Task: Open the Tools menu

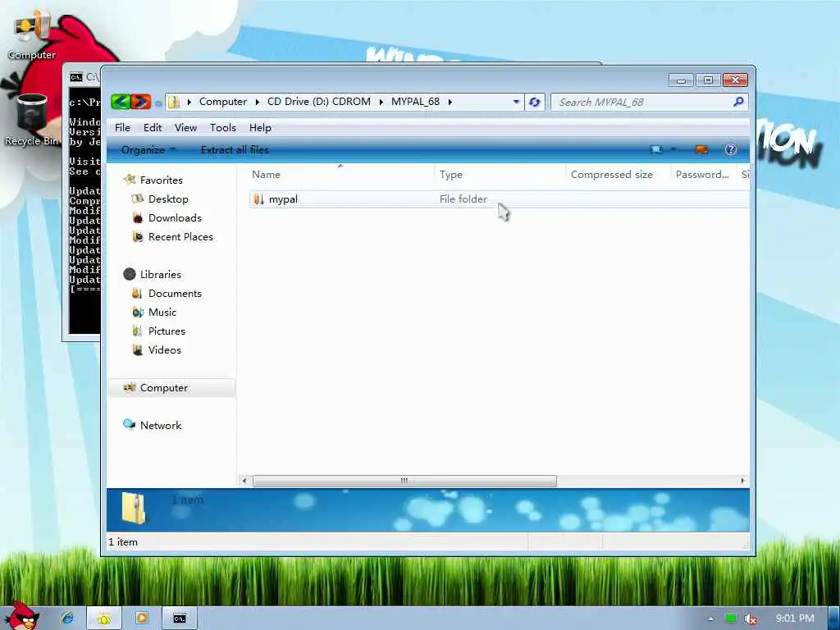Action: tap(223, 127)
